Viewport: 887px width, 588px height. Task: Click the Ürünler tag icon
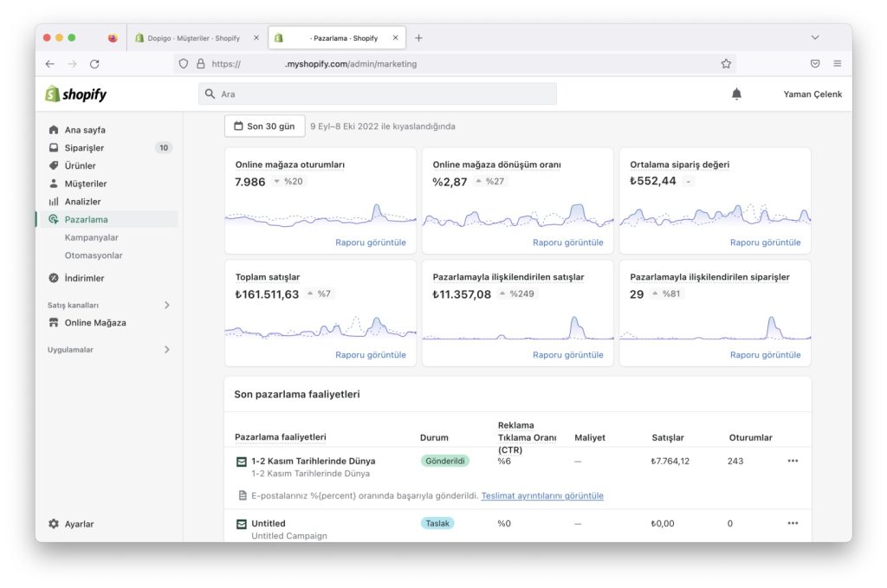(x=54, y=165)
